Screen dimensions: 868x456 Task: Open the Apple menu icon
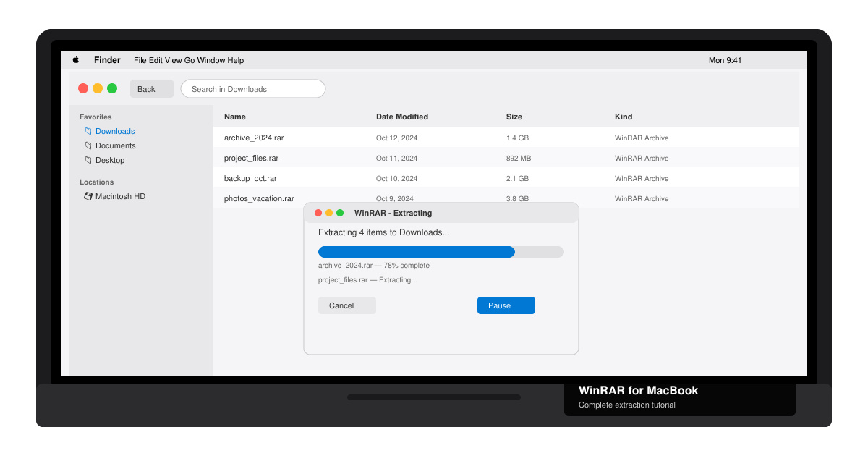click(76, 60)
